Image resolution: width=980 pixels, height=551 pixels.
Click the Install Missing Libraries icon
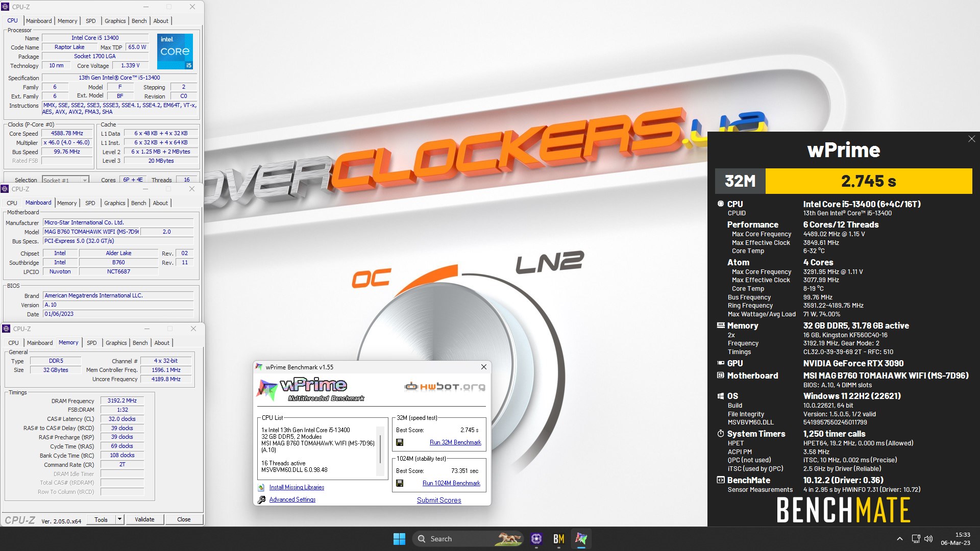click(x=261, y=487)
